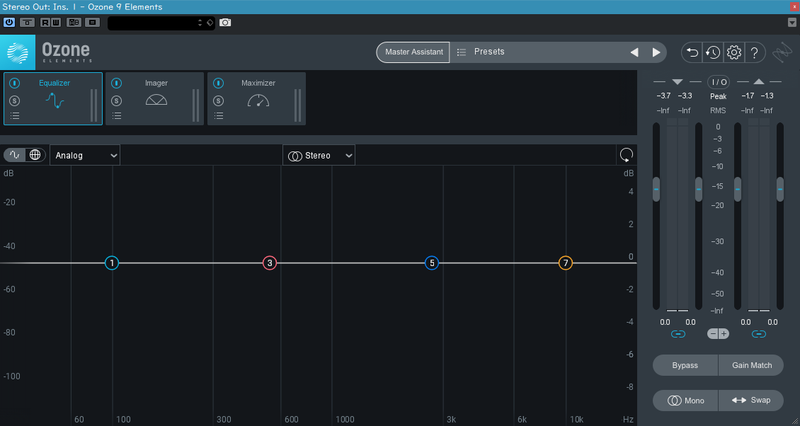This screenshot has height=426, width=800.
Task: Reset the EQ with the circular arrow icon
Action: (x=626, y=155)
